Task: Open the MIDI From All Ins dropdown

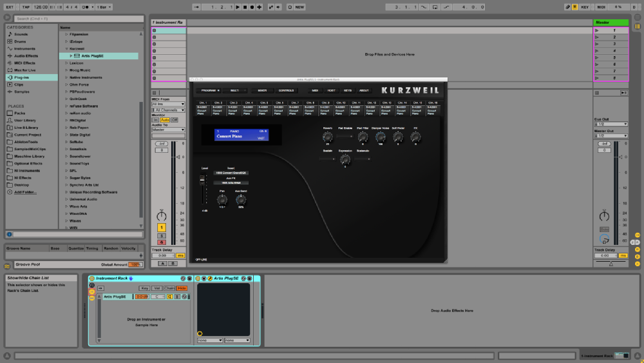Action: pyautogui.click(x=168, y=104)
